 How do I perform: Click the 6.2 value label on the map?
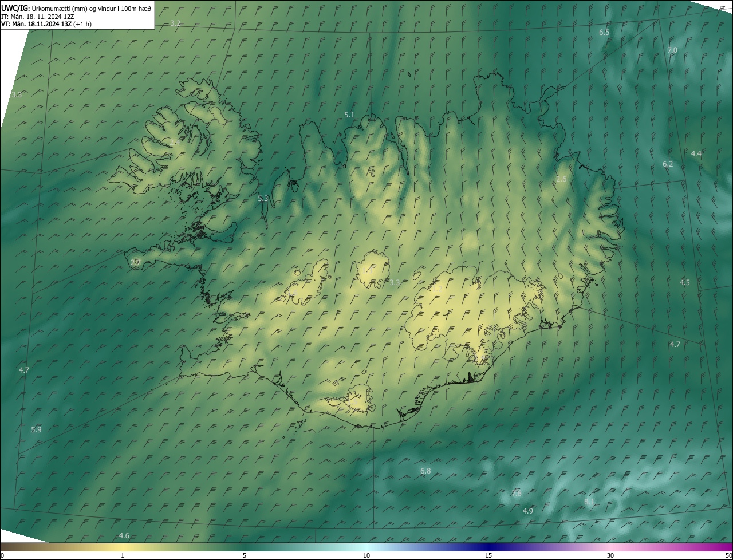(x=668, y=164)
